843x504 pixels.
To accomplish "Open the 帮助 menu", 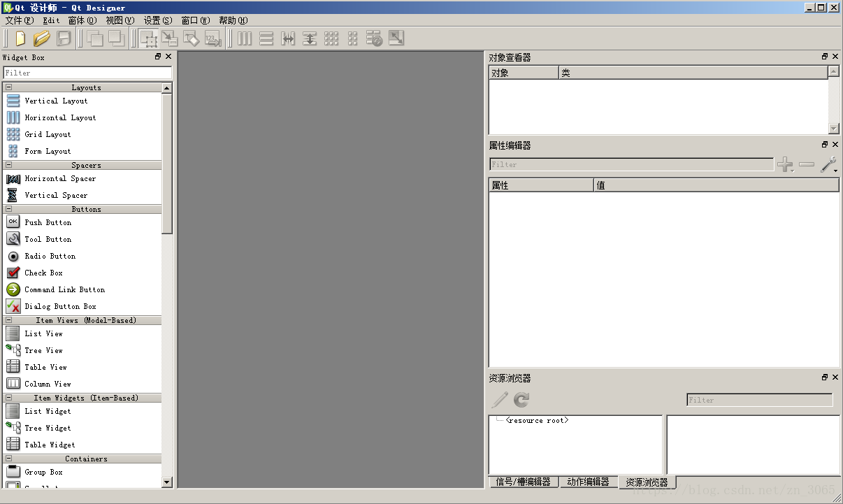I will point(233,20).
